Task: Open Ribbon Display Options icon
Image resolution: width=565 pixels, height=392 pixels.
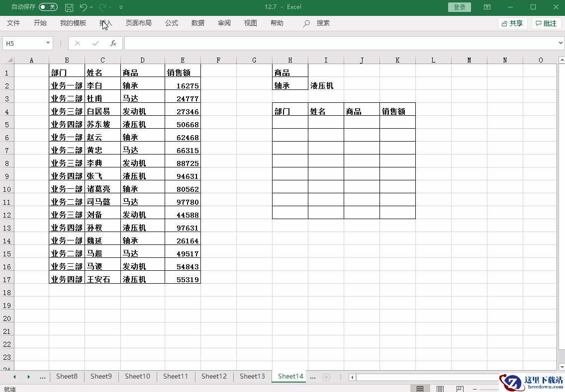Action: (487, 7)
